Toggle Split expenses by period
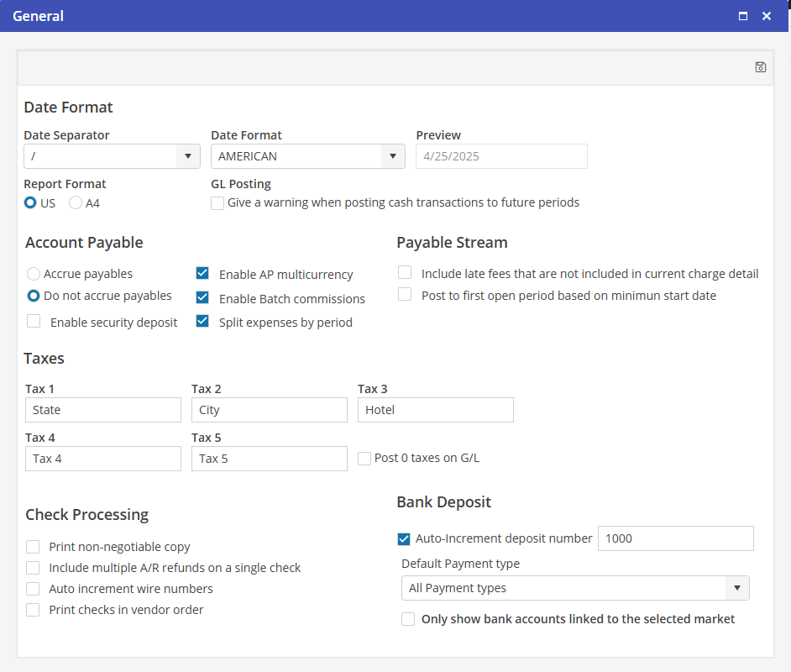This screenshot has width=791, height=672. tap(202, 321)
